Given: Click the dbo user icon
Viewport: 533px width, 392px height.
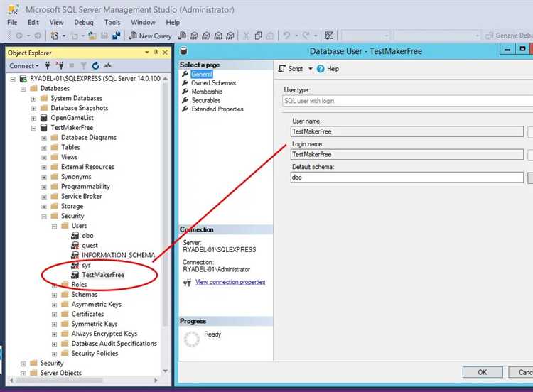Looking at the screenshot, I should (x=75, y=235).
